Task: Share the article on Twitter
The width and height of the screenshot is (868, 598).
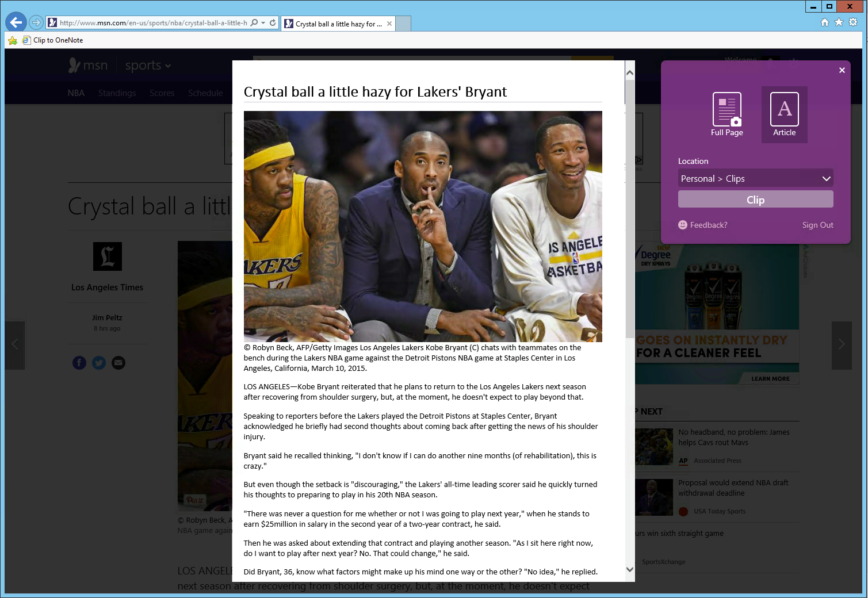Action: click(98, 362)
